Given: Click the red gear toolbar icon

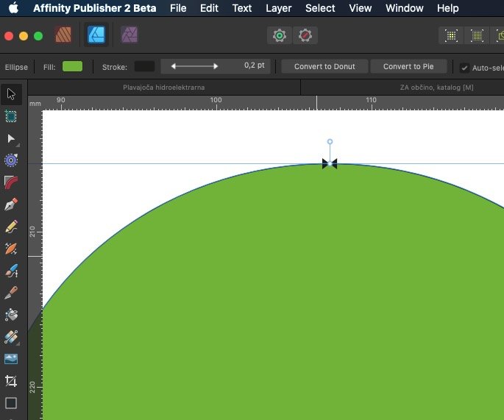Looking at the screenshot, I should [305, 35].
